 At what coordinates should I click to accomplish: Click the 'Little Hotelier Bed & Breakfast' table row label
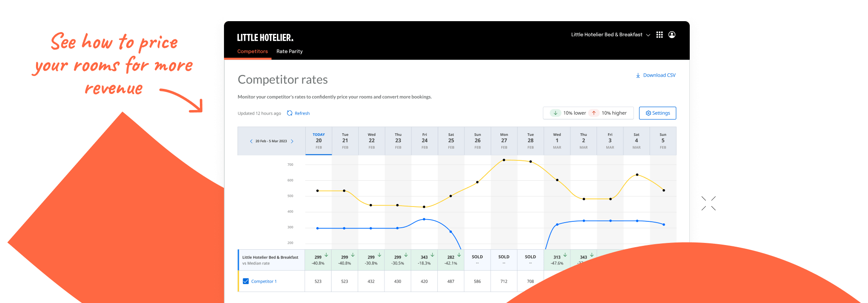(270, 257)
